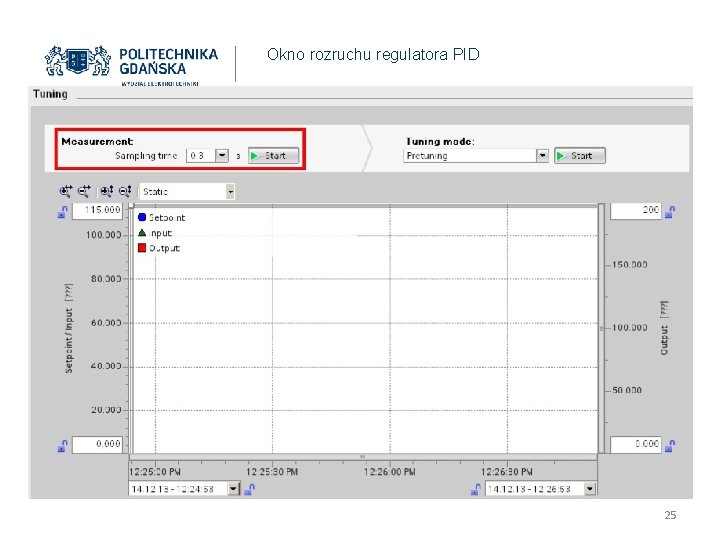The width and height of the screenshot is (720, 540).
Task: Click the 100.000 left axis label
Action: point(104,235)
